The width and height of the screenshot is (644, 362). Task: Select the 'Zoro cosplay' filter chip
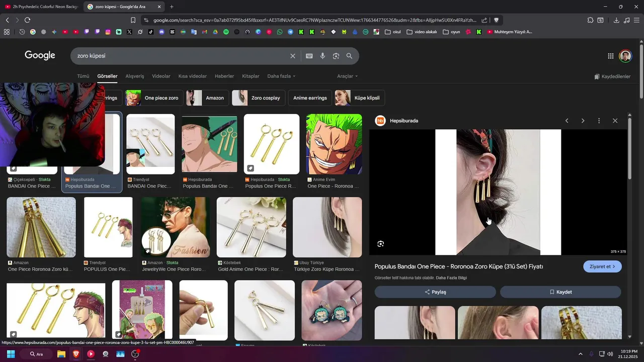259,98
